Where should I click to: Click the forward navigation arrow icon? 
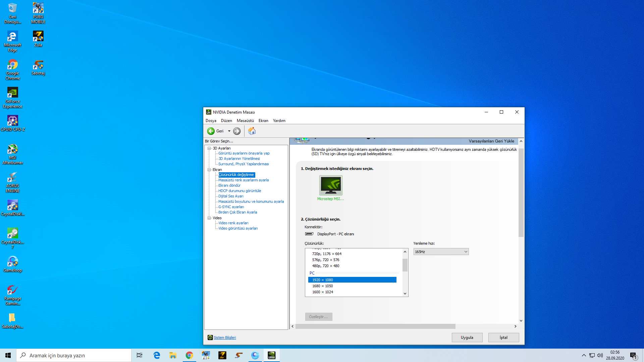coord(237,131)
